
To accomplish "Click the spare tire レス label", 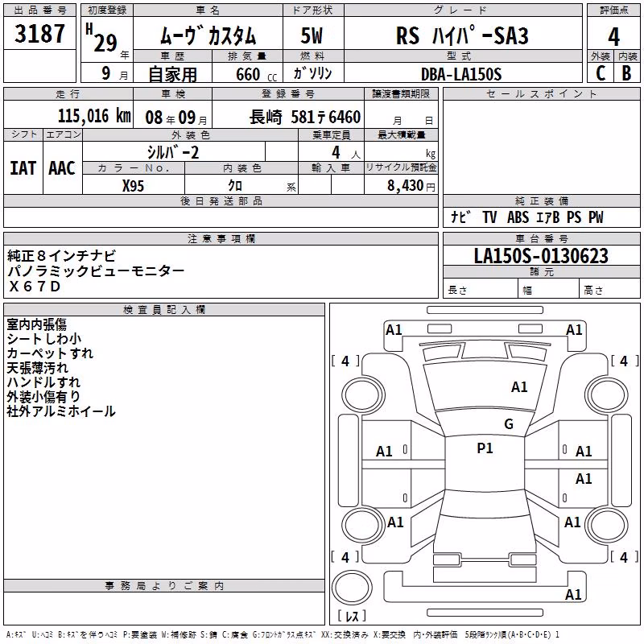I will [352, 615].
